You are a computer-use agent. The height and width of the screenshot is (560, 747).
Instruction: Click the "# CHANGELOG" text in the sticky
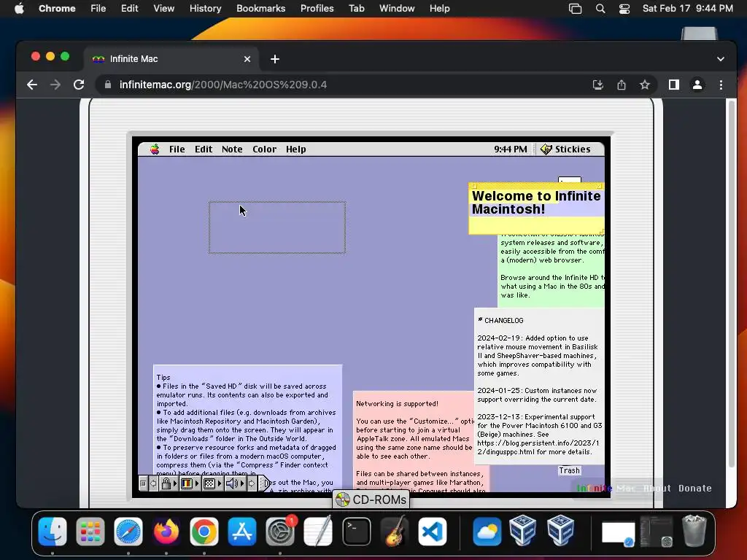500,321
